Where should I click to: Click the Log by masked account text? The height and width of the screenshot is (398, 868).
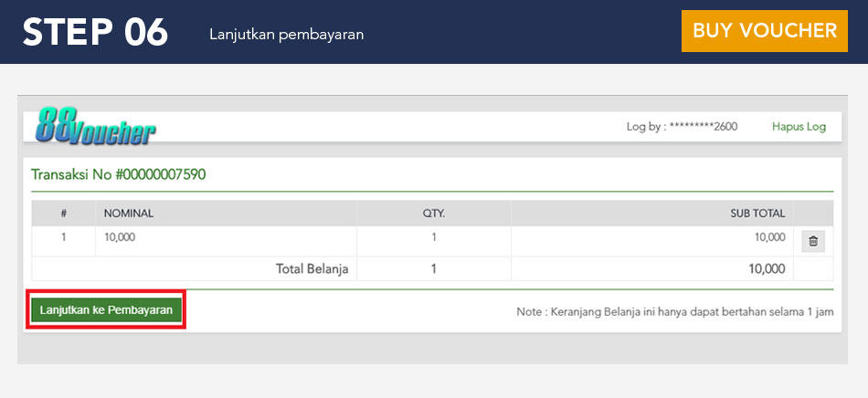(682, 127)
